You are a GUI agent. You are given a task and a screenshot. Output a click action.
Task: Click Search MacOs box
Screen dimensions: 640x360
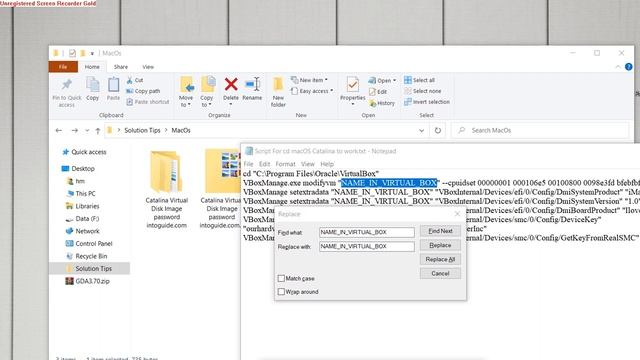click(x=540, y=131)
